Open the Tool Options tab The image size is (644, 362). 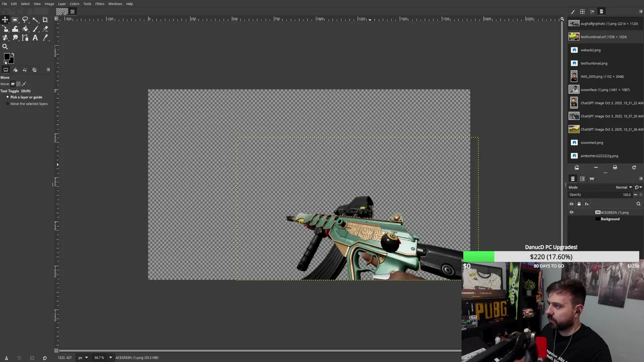pos(6,70)
